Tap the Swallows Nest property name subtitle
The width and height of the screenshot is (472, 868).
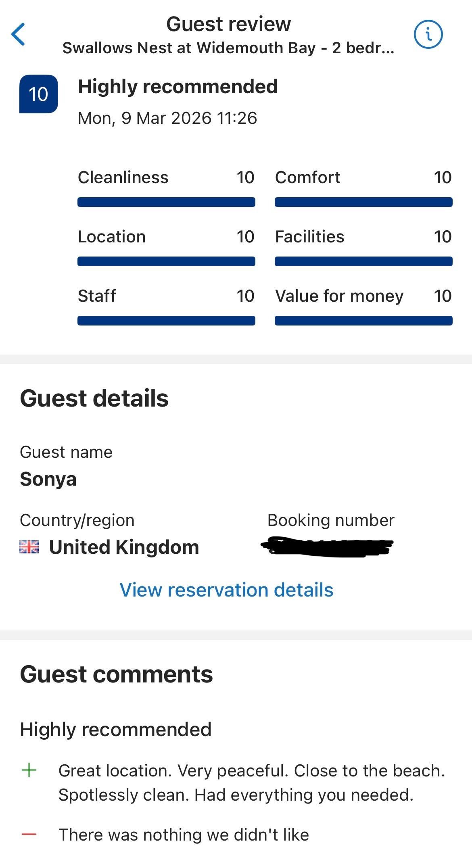[x=228, y=48]
